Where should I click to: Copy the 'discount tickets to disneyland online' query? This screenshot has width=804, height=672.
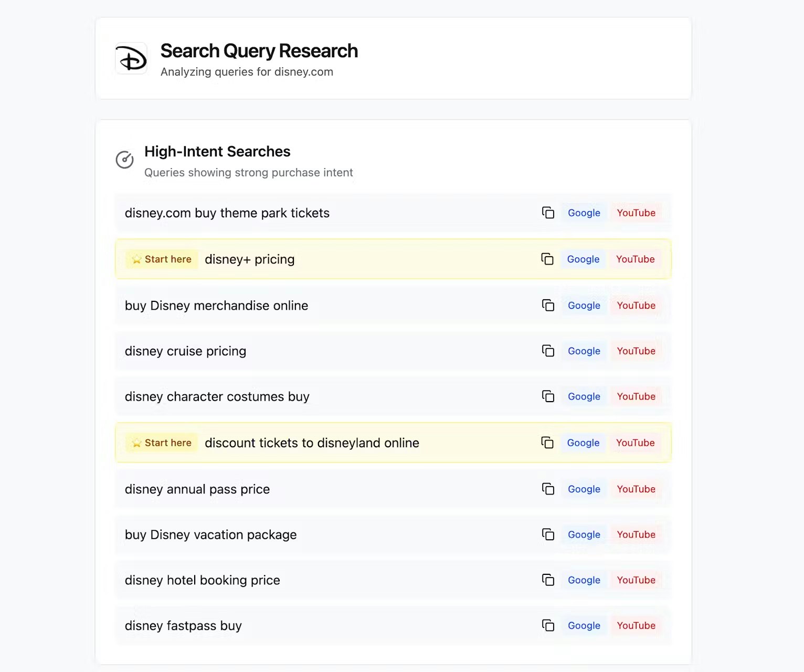click(x=548, y=443)
